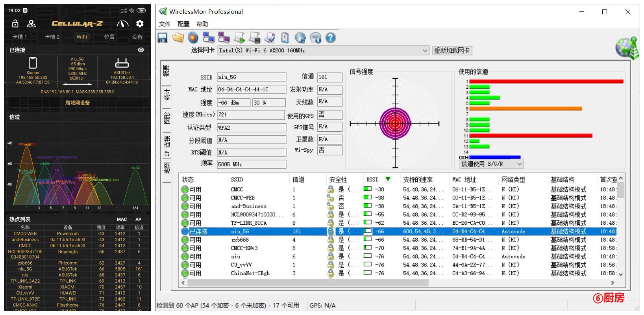
Task: Click the SSID field showing niu_5G
Action: [x=251, y=77]
